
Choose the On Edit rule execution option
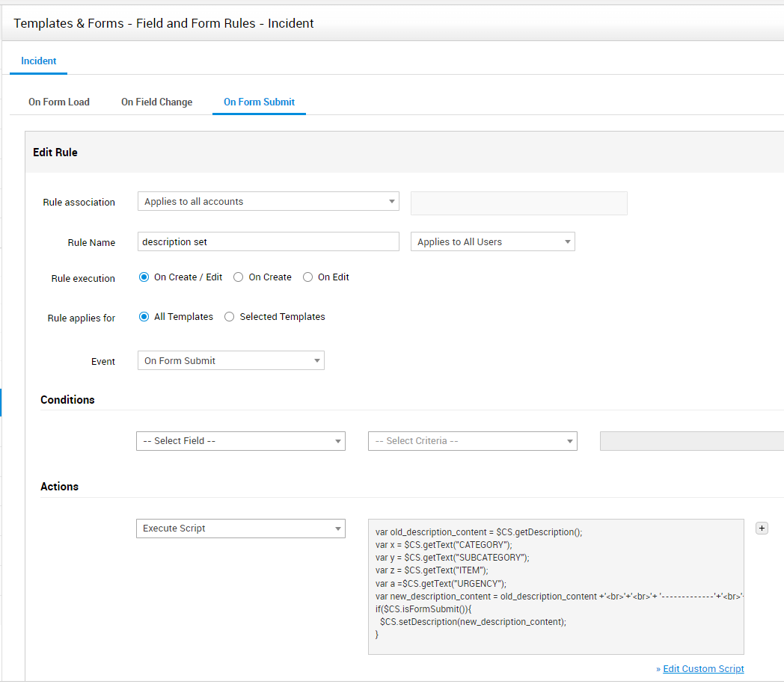point(307,277)
